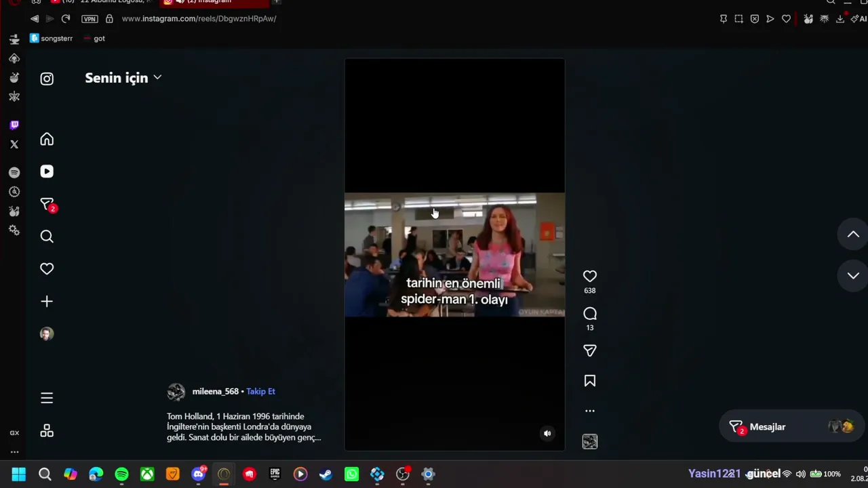Open Opera GX sidebar settings gear

pos(14,230)
